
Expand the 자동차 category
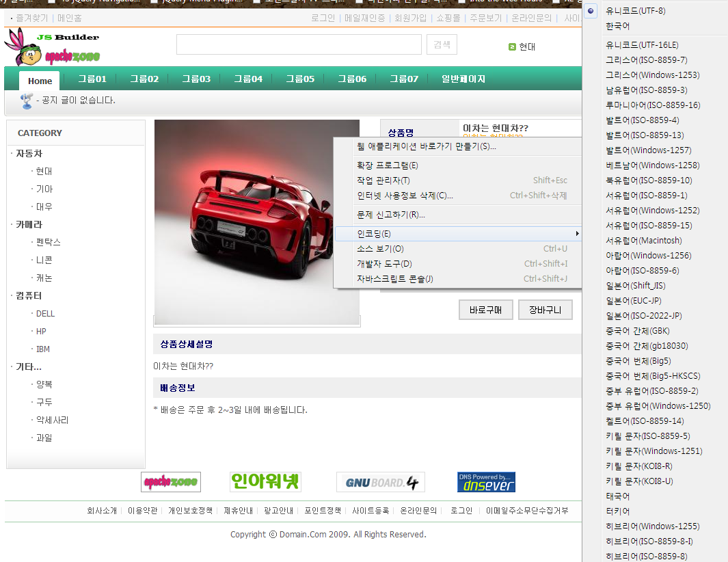[29, 154]
